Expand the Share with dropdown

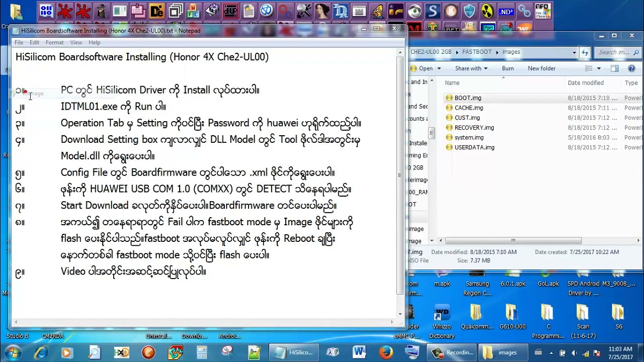(x=471, y=68)
